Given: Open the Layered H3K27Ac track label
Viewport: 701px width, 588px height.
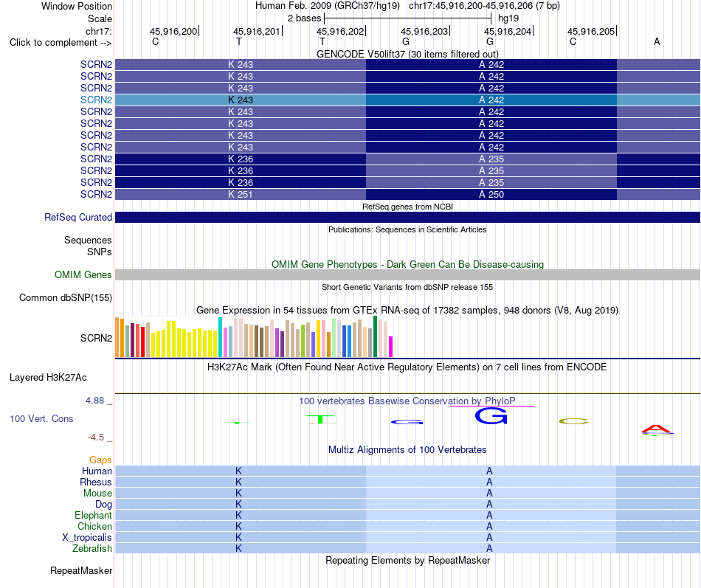Looking at the screenshot, I should pos(48,378).
